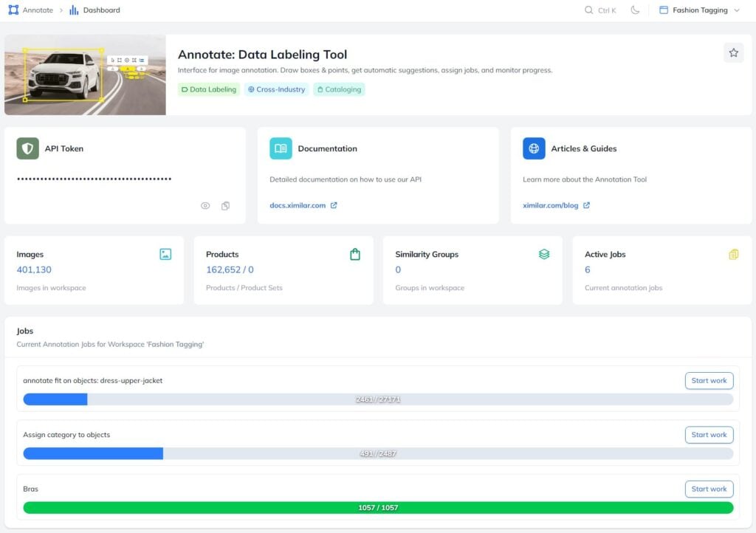756x533 pixels.
Task: Click the Articles & Guides globe icon
Action: [x=534, y=148]
